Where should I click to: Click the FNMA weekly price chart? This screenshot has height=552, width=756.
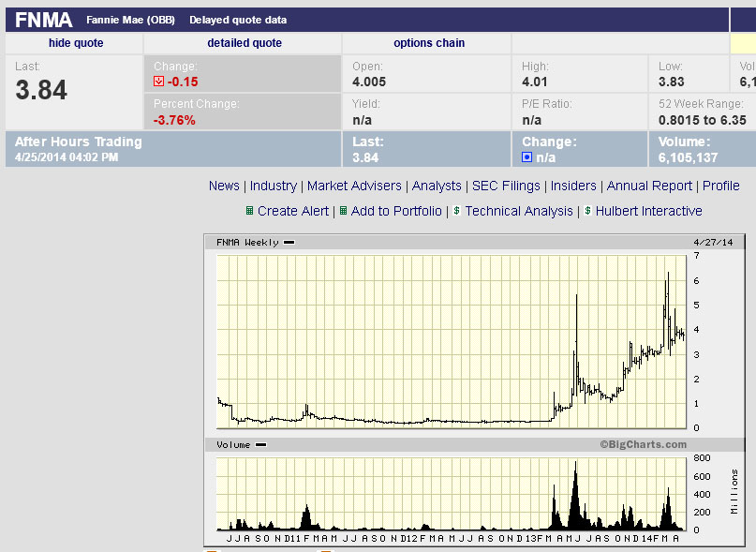coord(452,342)
